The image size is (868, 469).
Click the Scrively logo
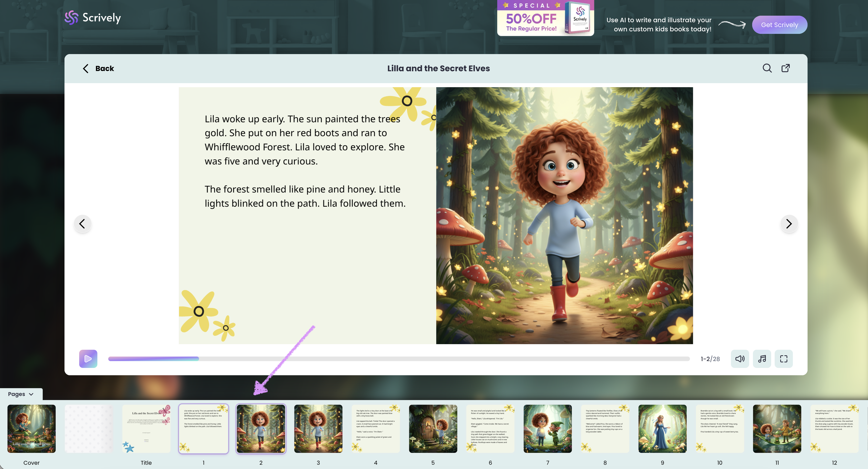(x=93, y=17)
